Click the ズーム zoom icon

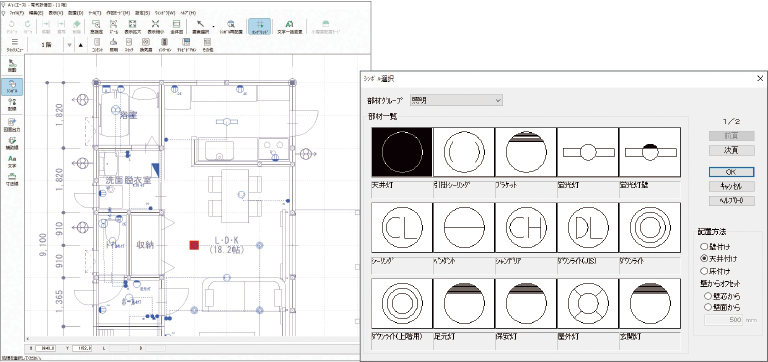pyautogui.click(x=113, y=24)
